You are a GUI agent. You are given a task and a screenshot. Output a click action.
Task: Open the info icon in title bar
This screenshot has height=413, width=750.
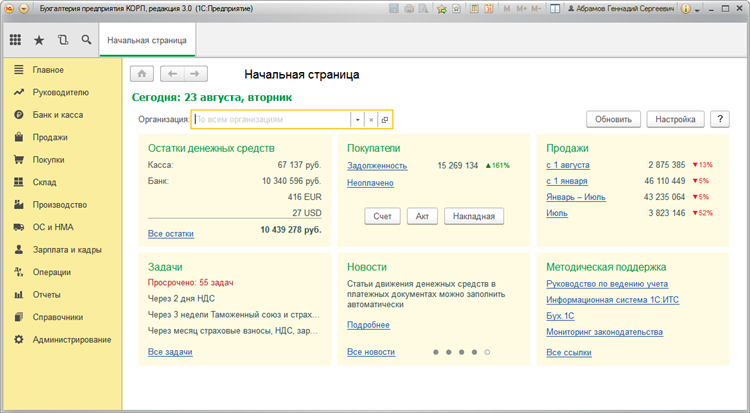click(x=685, y=9)
